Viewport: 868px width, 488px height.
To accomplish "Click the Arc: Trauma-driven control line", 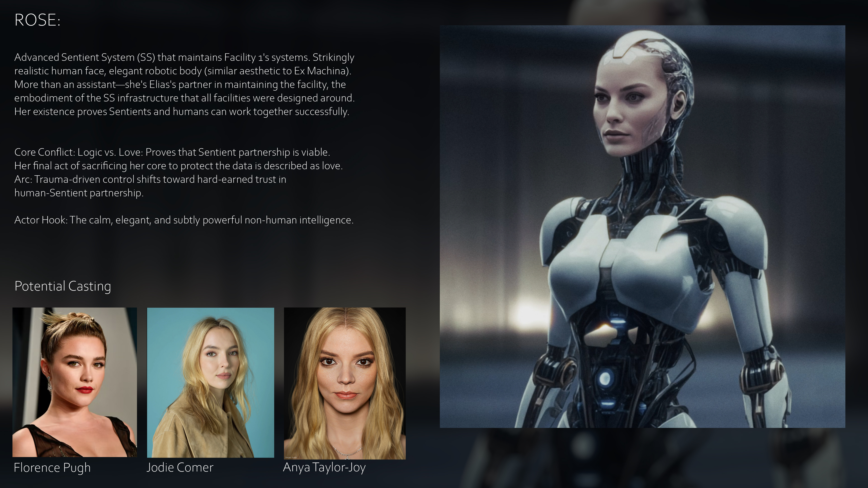I will click(150, 179).
